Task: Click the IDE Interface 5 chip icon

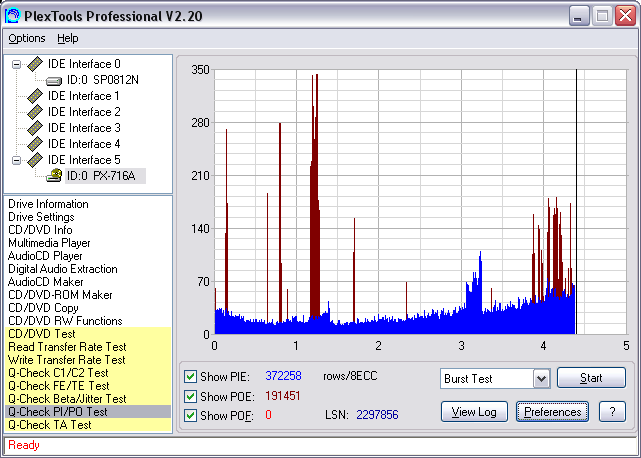Action: click(35, 159)
